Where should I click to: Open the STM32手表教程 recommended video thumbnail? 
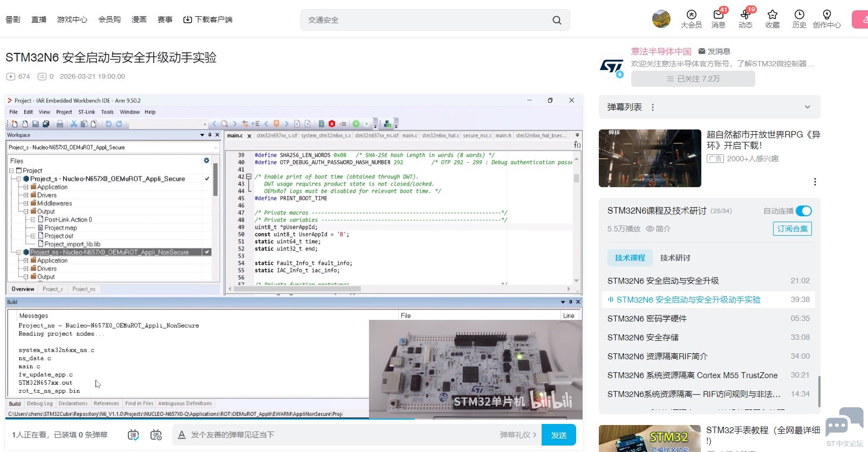click(650, 439)
